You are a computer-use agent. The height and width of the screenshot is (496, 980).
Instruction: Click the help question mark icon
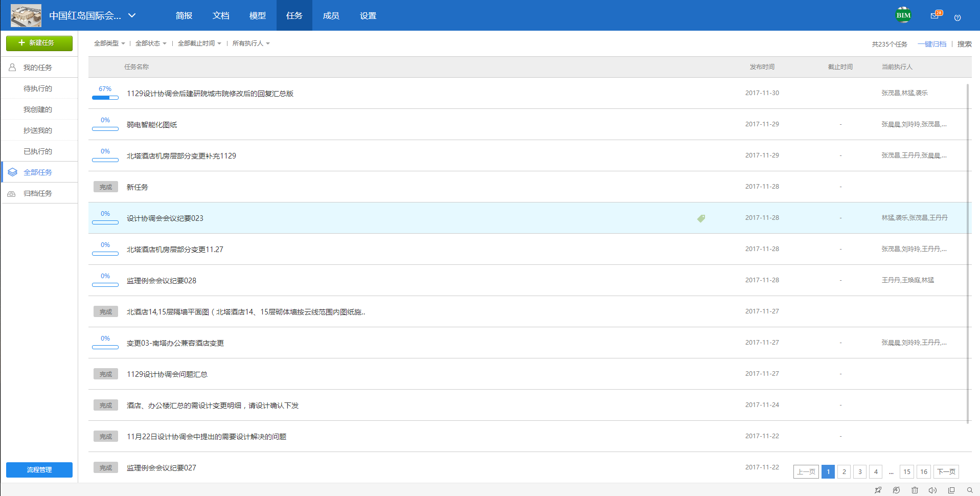pos(958,17)
